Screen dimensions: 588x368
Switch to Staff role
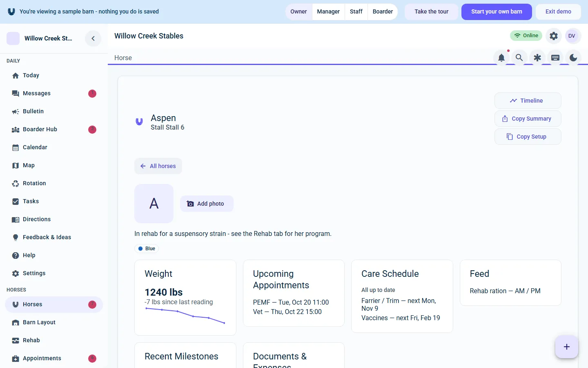(356, 11)
